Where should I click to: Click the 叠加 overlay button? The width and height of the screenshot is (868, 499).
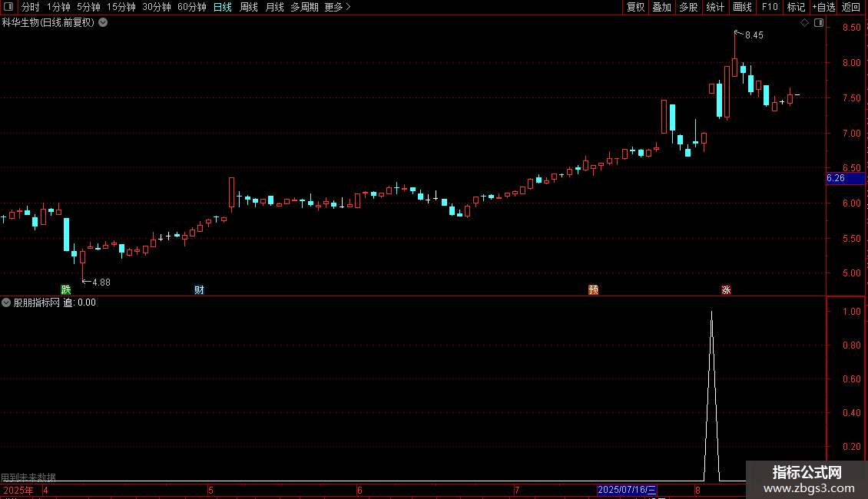tap(661, 7)
